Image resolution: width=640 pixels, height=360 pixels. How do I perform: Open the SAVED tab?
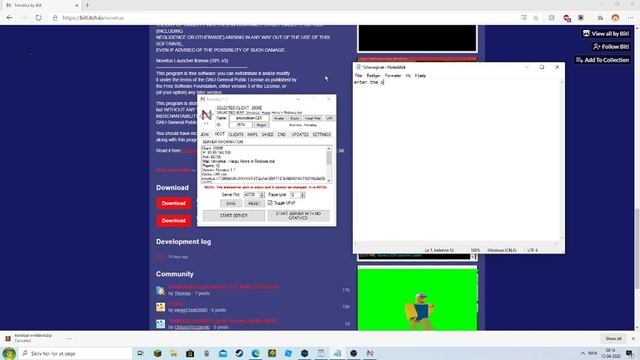(267, 134)
